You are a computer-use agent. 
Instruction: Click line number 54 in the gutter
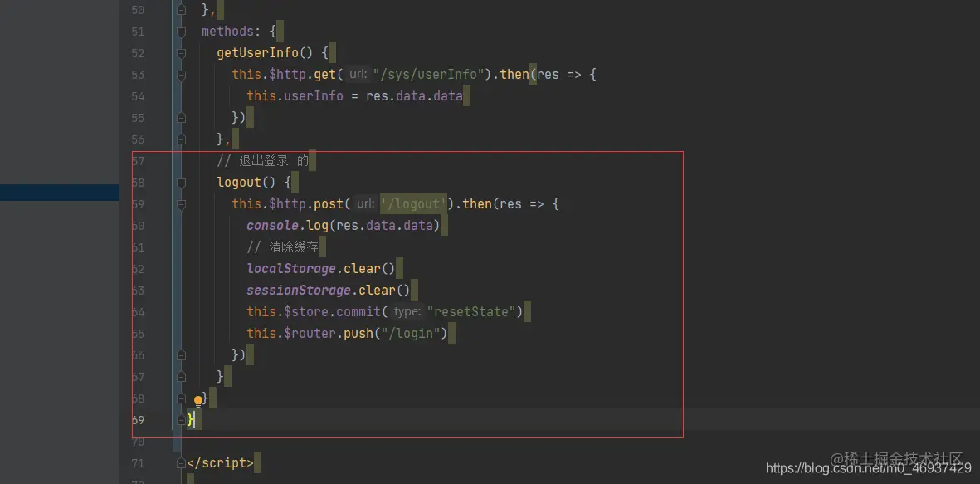[138, 96]
